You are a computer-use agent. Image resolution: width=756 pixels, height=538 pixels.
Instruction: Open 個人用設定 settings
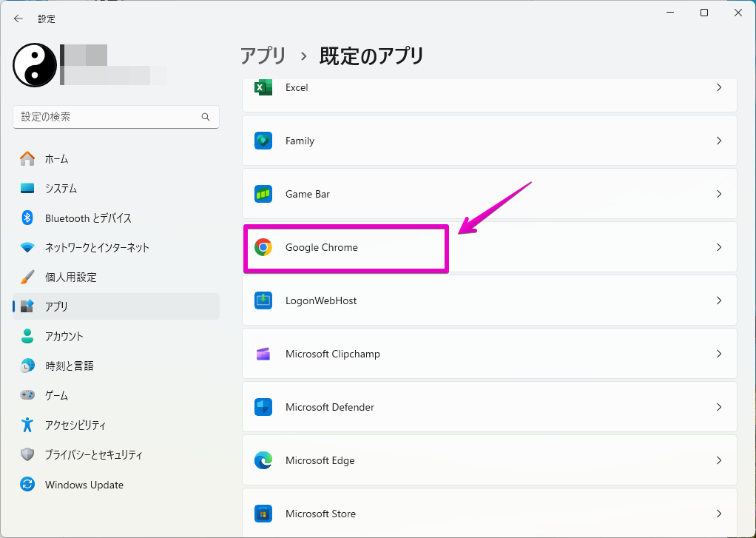(115, 277)
